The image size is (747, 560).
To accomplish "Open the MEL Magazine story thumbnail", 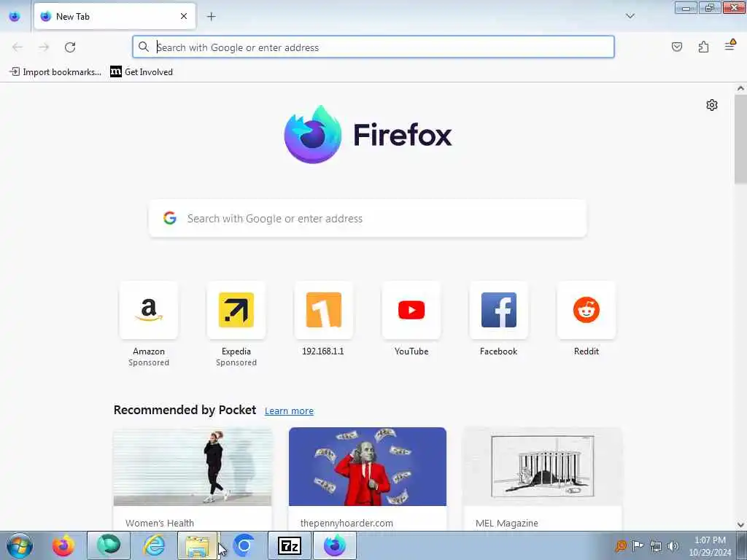I will (x=543, y=467).
